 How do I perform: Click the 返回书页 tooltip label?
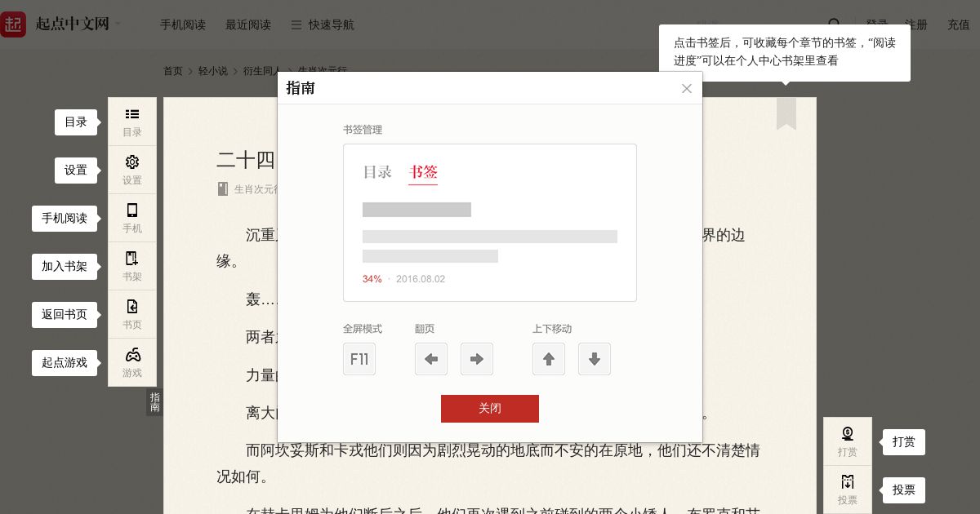65,315
